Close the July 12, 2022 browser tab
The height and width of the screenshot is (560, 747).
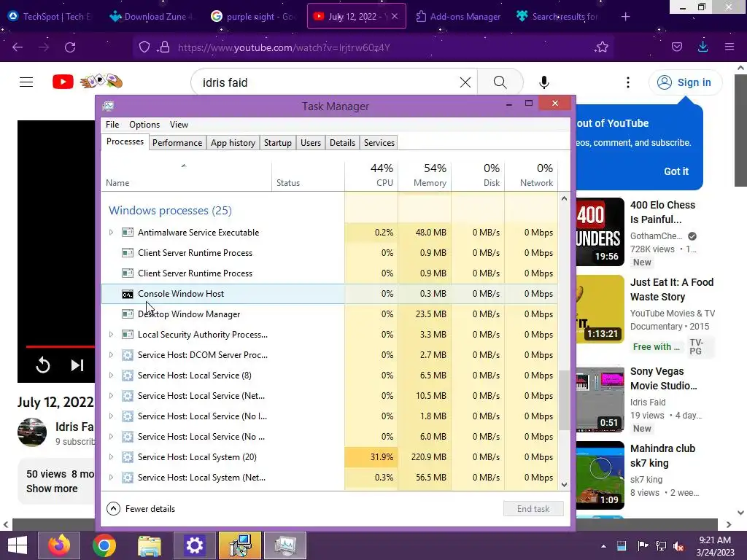pyautogui.click(x=395, y=16)
